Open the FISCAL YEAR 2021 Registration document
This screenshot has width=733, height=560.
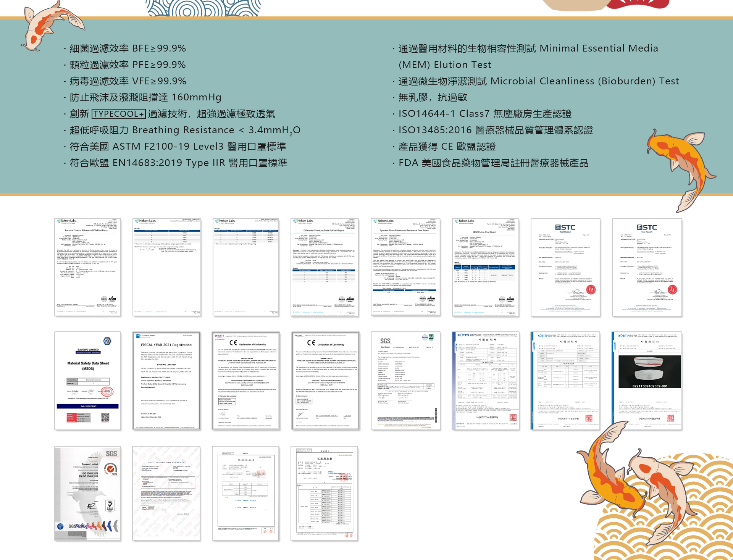click(166, 381)
